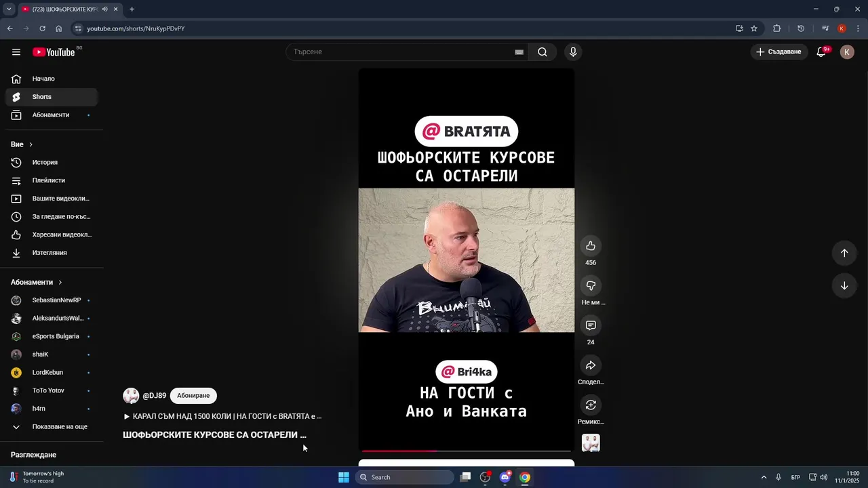Reload the page in Chrome
The height and width of the screenshot is (488, 868).
(x=42, y=28)
